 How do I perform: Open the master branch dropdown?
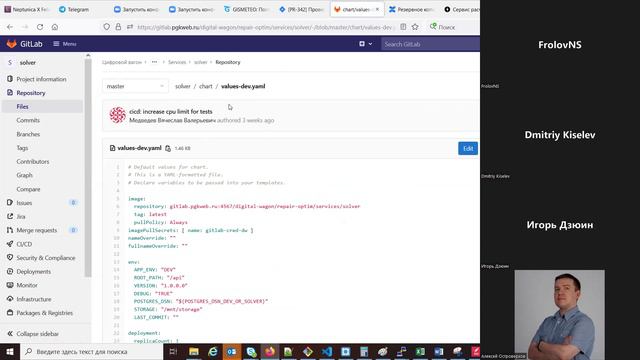click(x=135, y=86)
